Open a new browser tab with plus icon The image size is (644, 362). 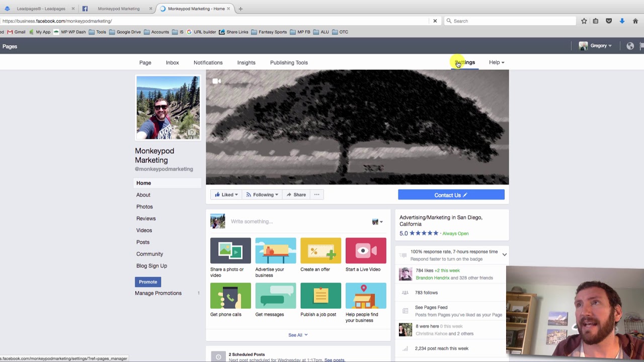[240, 9]
